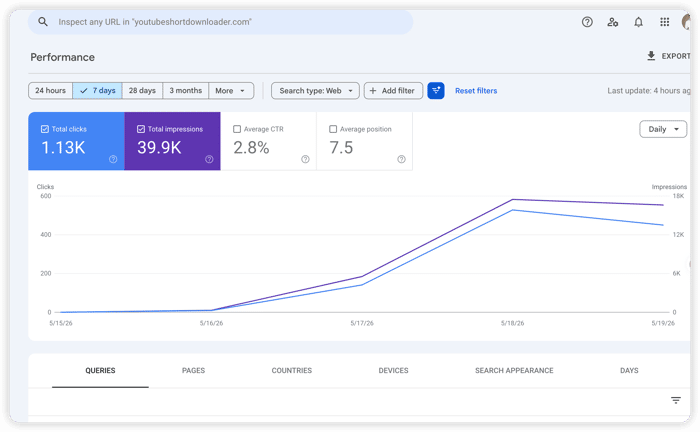Click the Export download icon
700x432 pixels.
[x=651, y=56]
